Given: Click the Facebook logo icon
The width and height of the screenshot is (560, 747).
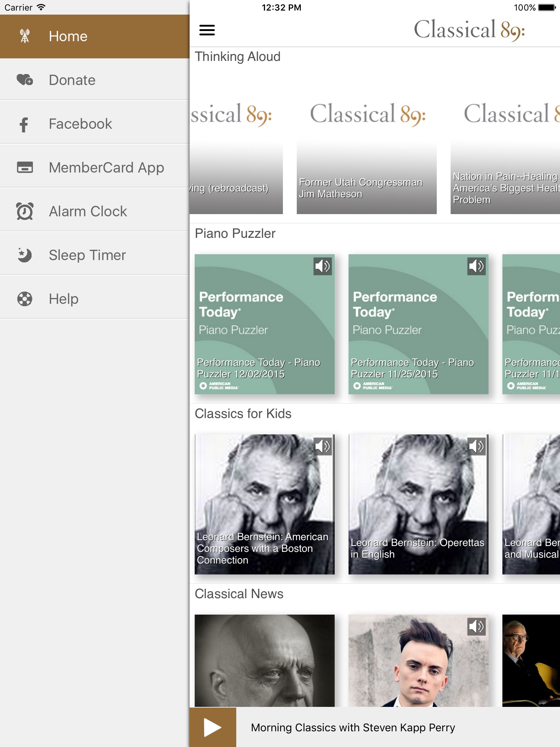Looking at the screenshot, I should click(24, 124).
